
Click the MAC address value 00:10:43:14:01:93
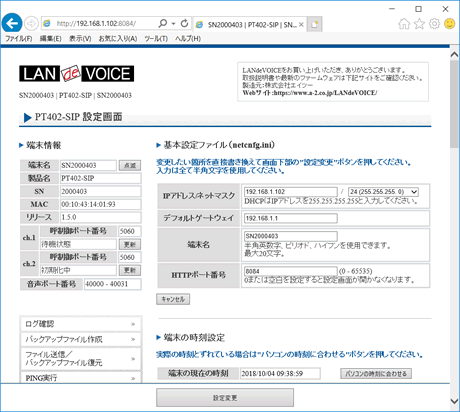pyautogui.click(x=100, y=204)
